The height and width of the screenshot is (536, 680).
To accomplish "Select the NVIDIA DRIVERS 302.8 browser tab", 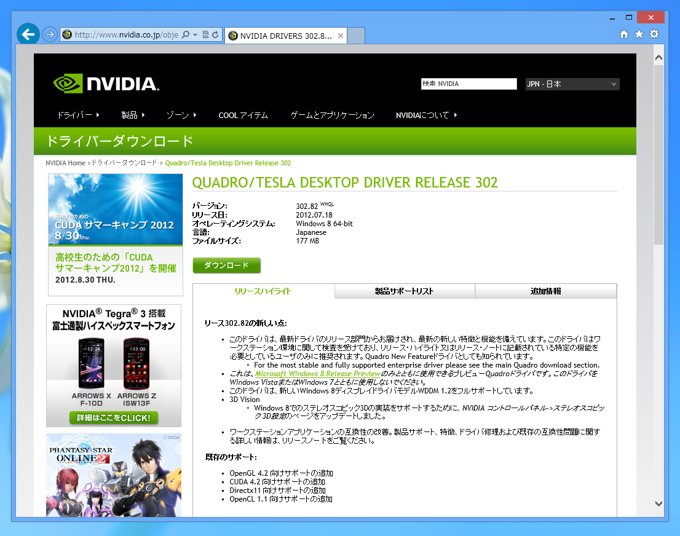I will 286,36.
